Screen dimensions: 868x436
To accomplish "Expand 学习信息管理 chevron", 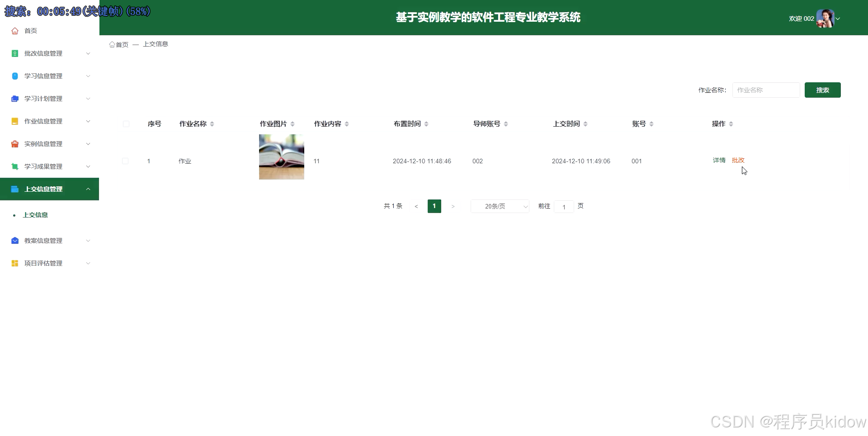I will point(88,76).
